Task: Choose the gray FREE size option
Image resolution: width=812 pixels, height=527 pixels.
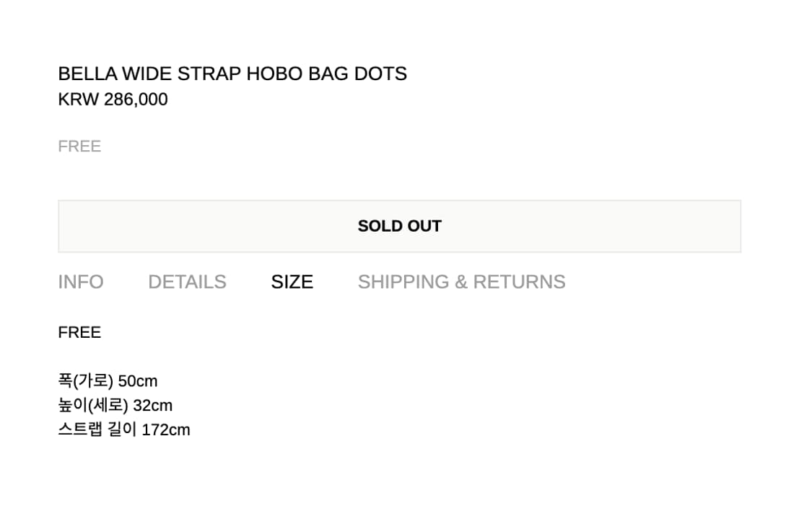Action: click(x=79, y=147)
